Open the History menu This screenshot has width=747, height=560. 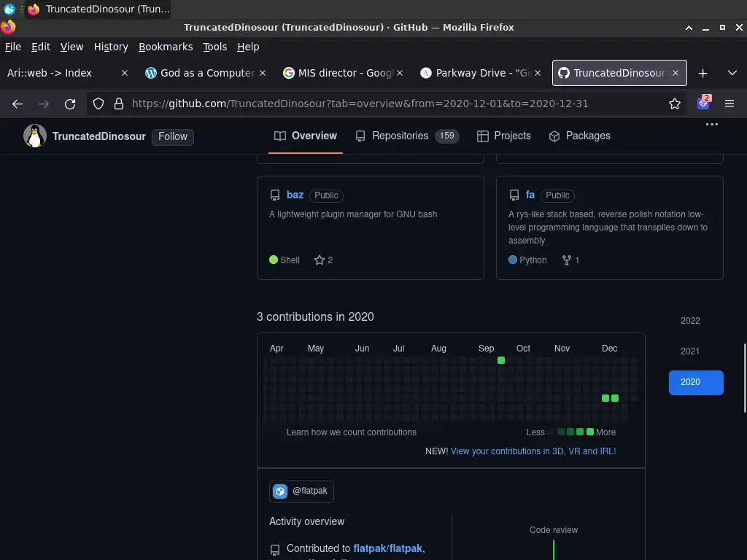pyautogui.click(x=111, y=47)
